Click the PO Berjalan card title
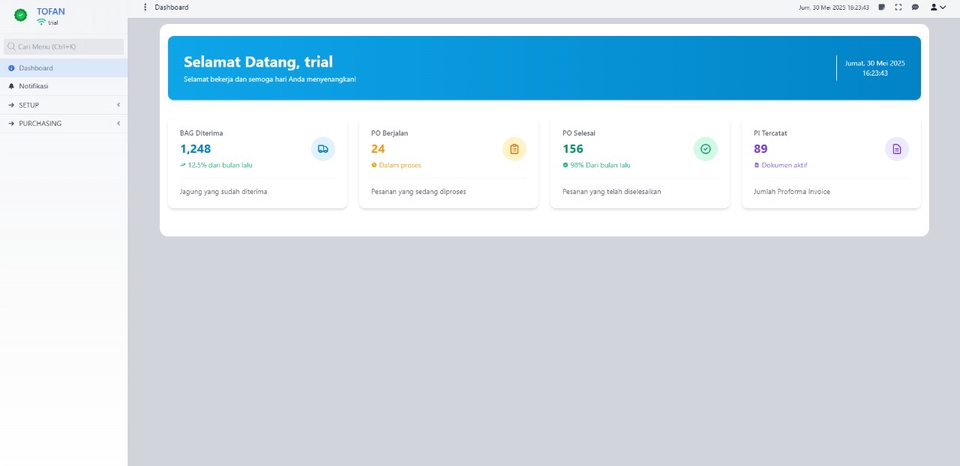 (389, 133)
